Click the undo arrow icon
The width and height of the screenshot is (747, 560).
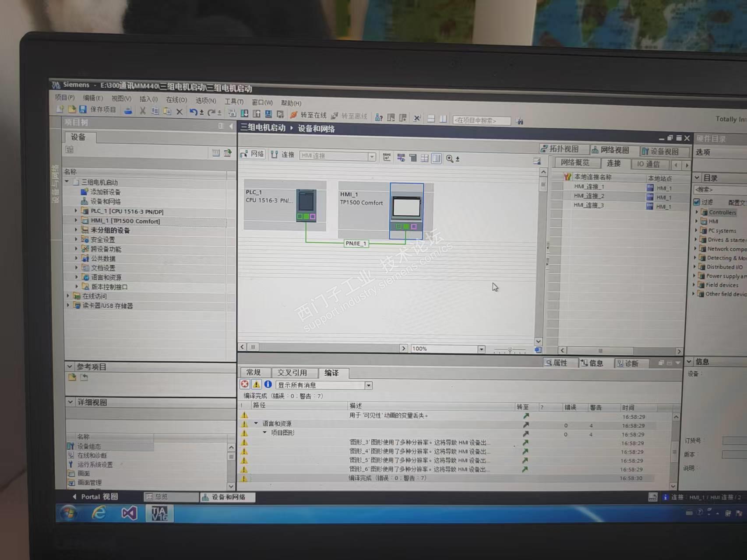pyautogui.click(x=193, y=112)
